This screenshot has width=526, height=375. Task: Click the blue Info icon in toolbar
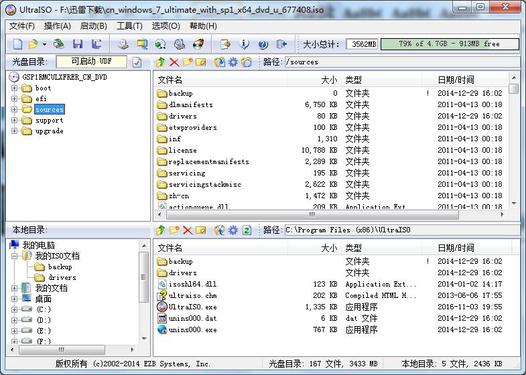[244, 44]
